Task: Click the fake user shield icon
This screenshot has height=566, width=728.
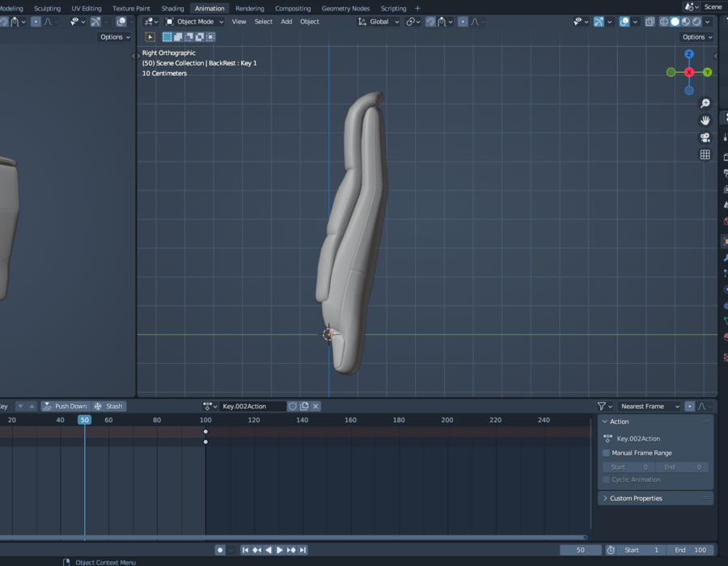Action: coord(293,406)
